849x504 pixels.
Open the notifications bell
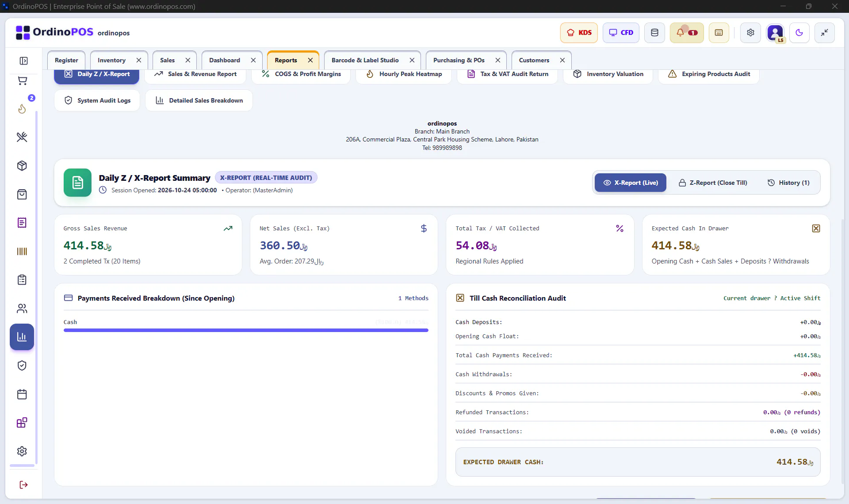click(687, 33)
